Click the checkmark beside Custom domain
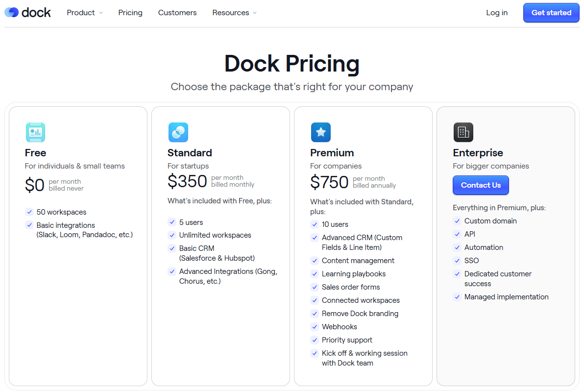Screen dimensions: 584x392 457,221
